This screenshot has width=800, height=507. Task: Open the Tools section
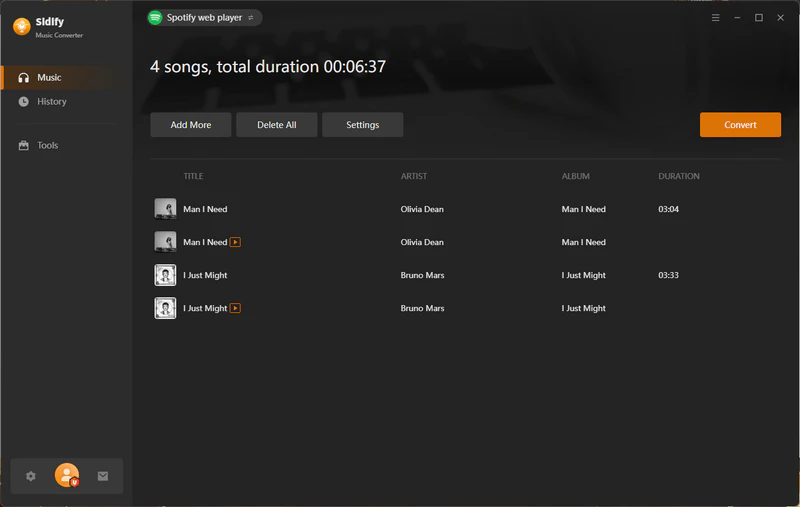(x=66, y=145)
